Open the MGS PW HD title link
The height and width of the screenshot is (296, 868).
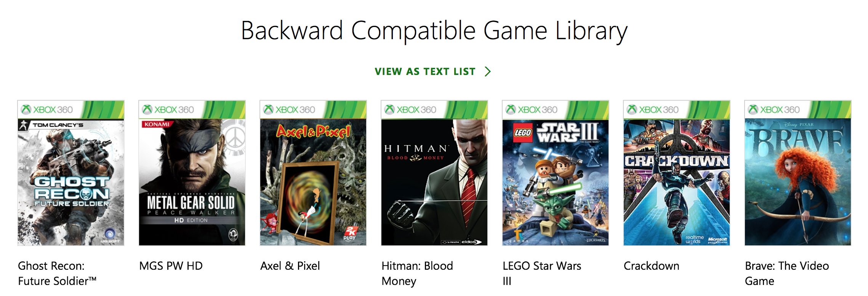(x=171, y=266)
